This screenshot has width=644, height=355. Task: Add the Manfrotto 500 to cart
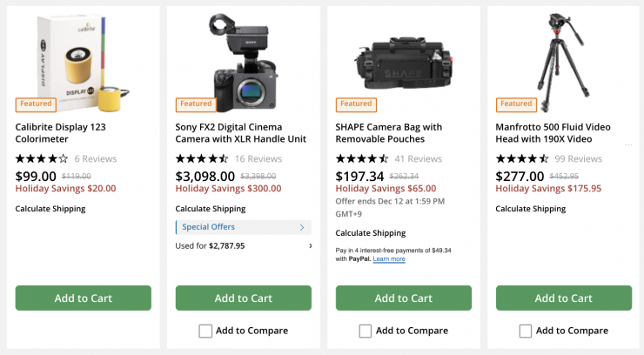coord(563,298)
